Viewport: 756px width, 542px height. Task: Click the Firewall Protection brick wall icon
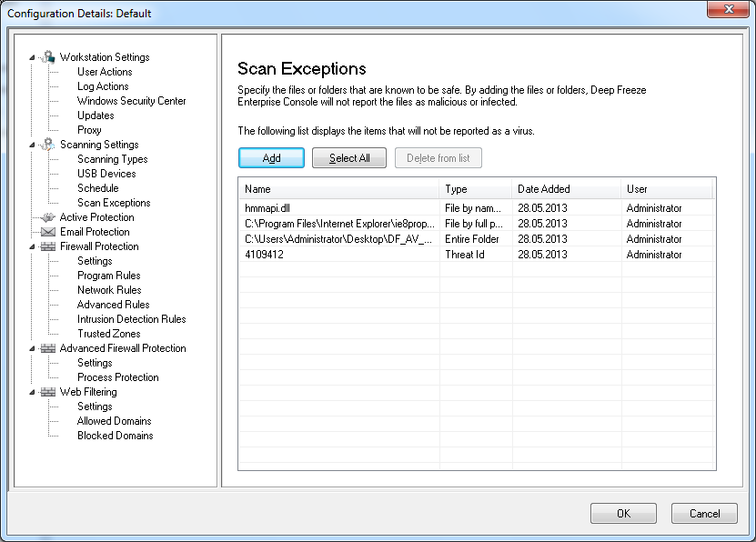48,246
